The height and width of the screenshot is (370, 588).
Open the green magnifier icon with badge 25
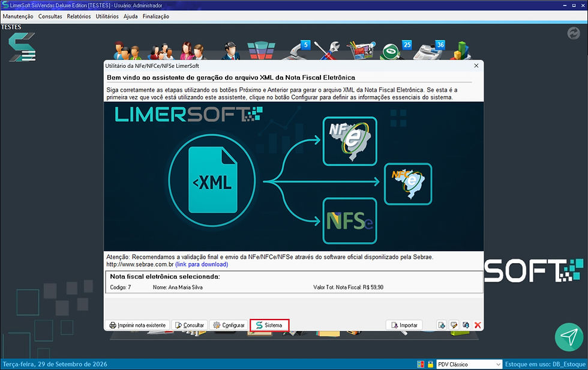point(395,50)
